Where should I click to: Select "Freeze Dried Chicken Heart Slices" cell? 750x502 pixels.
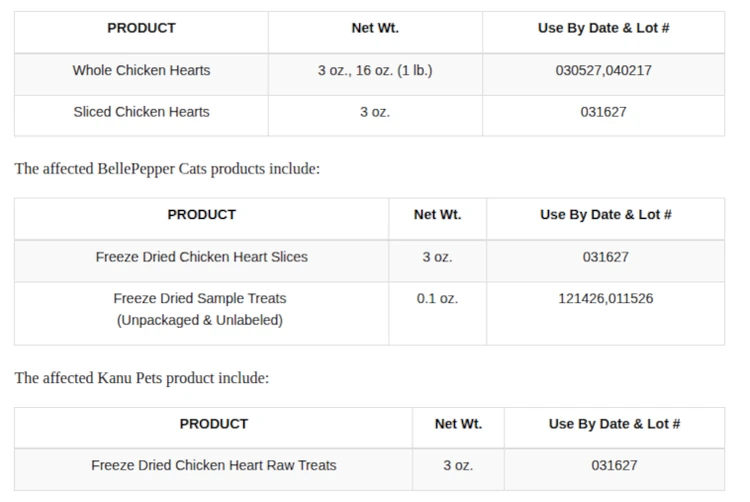pos(202,257)
